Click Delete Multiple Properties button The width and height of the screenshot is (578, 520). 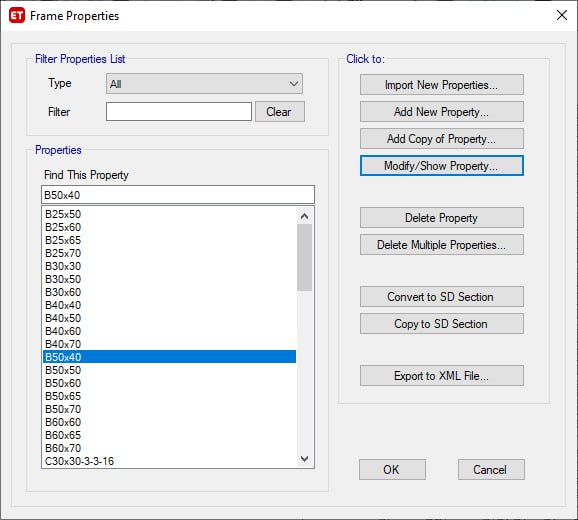442,245
